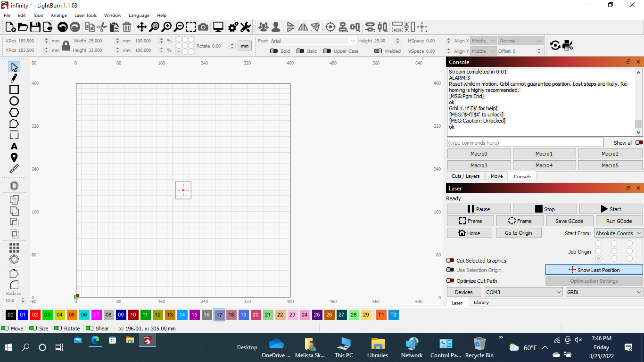The width and height of the screenshot is (644, 362).
Task: Open the Laser Tools menu
Action: [85, 16]
